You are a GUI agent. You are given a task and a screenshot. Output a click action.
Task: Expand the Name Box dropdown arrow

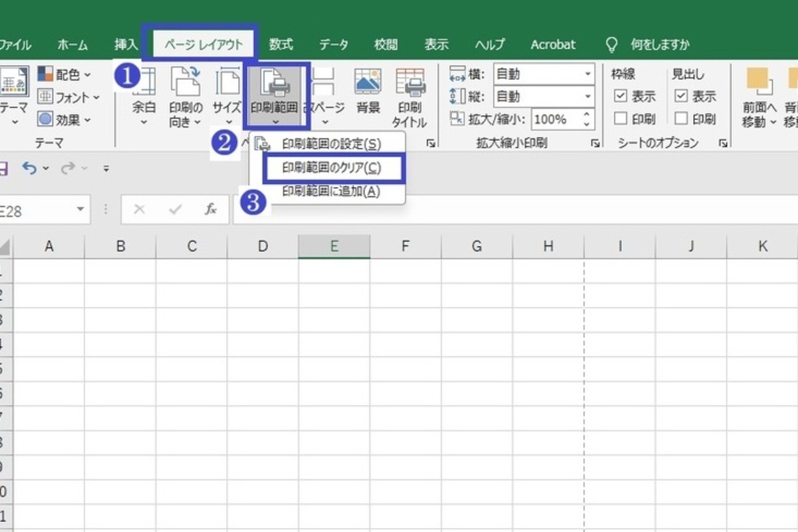80,209
